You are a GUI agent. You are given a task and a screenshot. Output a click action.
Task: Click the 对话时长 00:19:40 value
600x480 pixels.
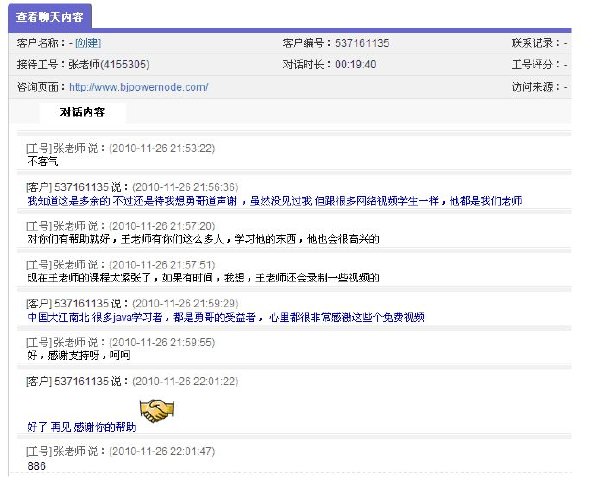355,64
